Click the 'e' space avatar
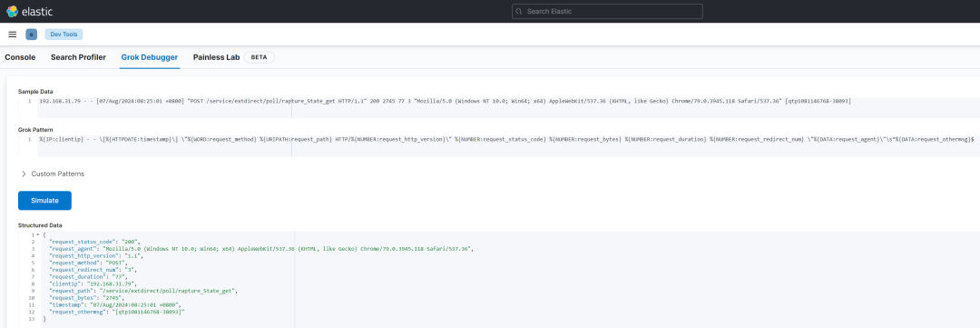The height and width of the screenshot is (328, 980). point(31,35)
